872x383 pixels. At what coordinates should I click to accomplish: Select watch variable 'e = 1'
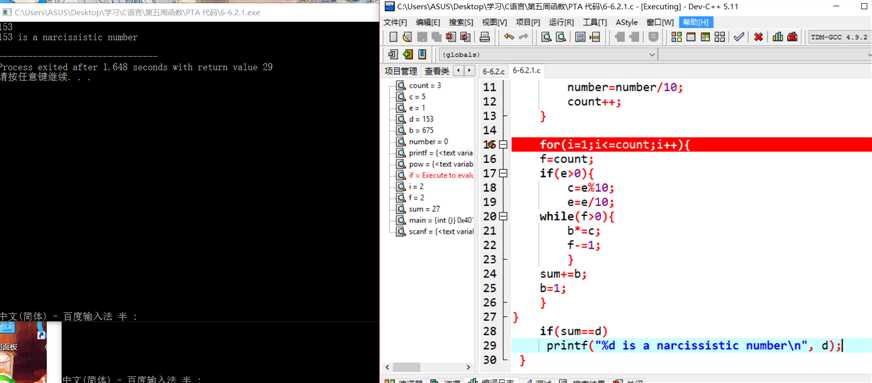417,108
